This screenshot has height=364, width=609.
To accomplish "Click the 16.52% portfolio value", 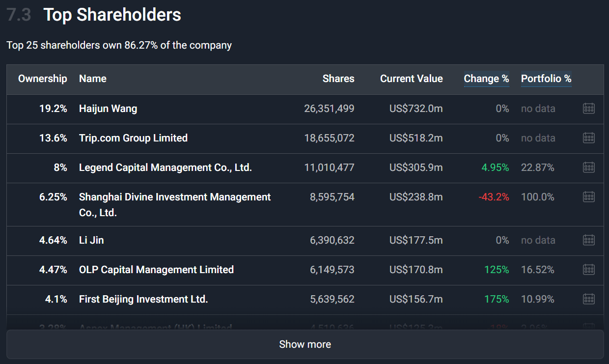I will coord(538,270).
